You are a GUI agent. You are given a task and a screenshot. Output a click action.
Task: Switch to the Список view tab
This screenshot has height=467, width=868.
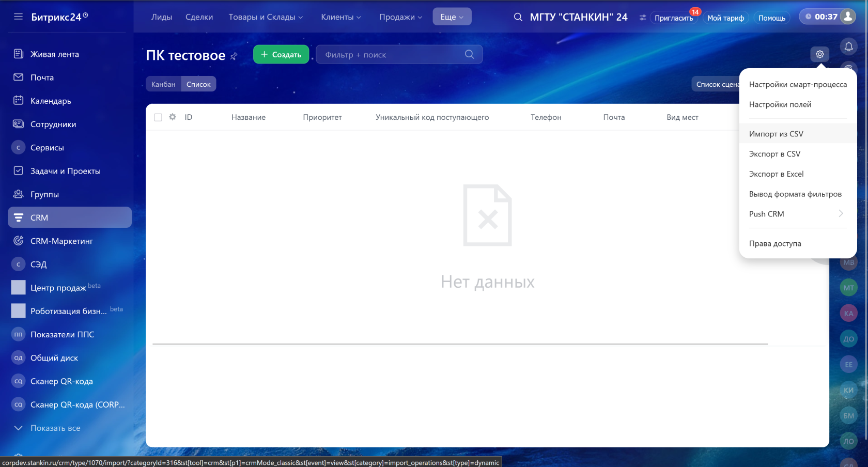pos(198,84)
